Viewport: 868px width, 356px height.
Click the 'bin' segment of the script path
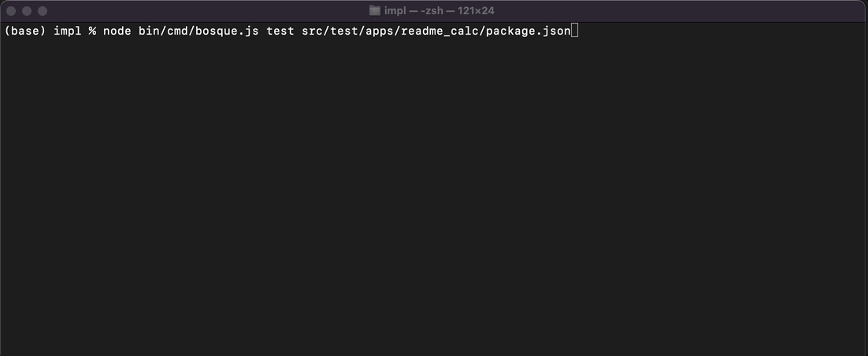(149, 31)
